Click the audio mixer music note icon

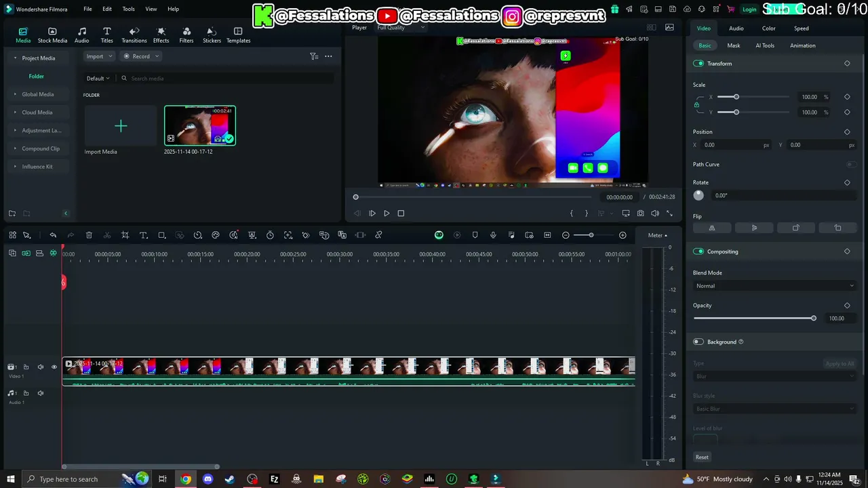(511, 235)
